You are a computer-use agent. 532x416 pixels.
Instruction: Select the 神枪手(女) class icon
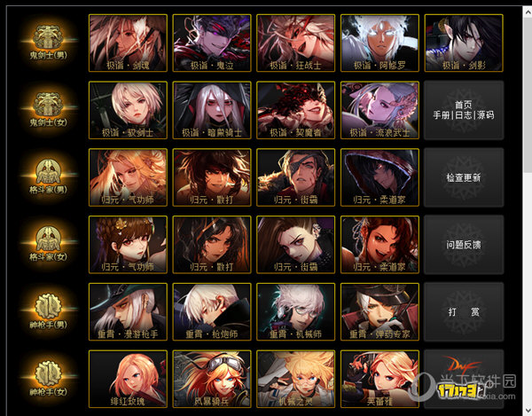point(48,379)
